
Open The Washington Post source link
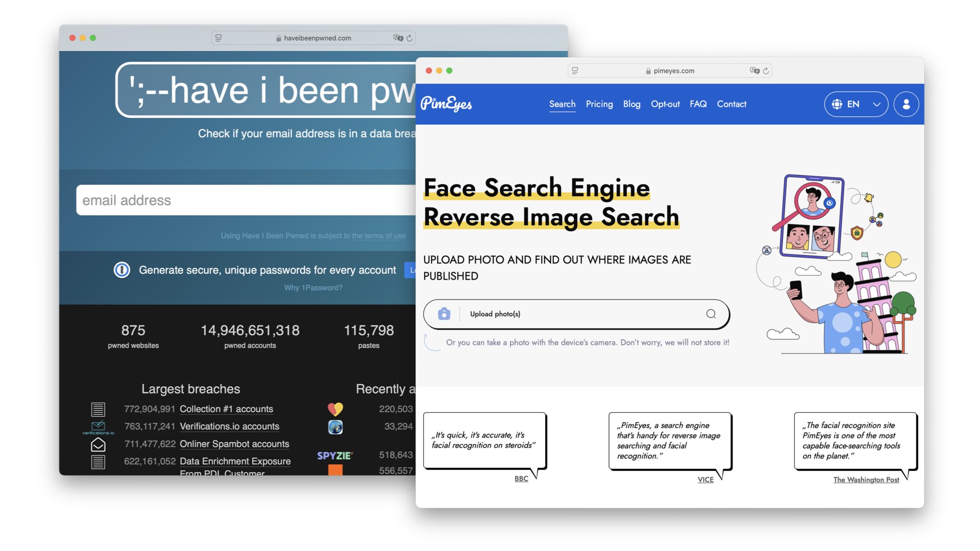click(x=866, y=480)
